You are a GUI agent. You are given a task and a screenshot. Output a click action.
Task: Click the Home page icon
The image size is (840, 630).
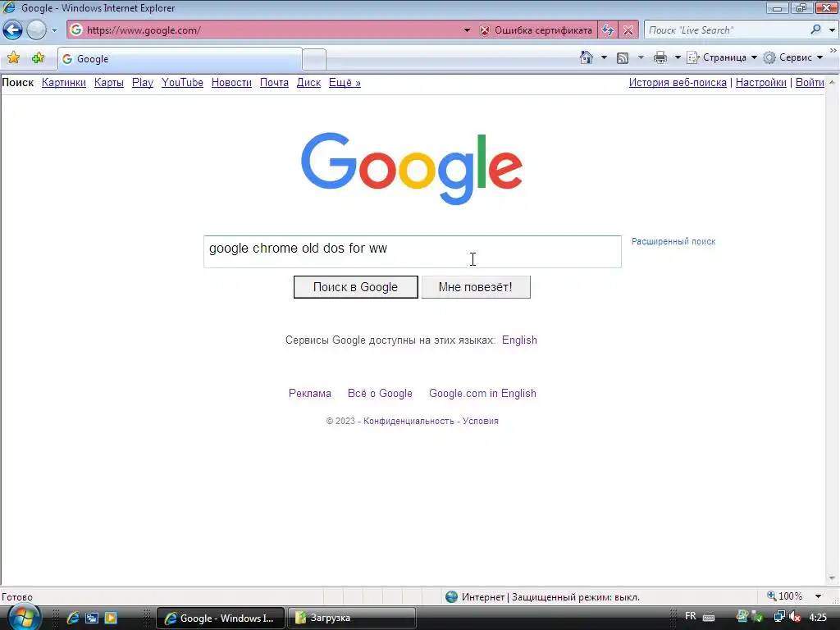tap(586, 57)
